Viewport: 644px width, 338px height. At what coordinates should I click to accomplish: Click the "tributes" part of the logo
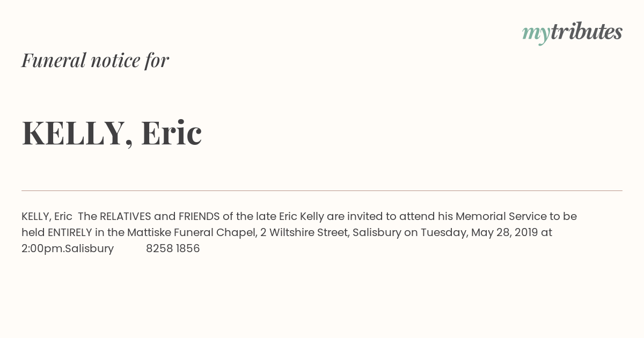[586, 32]
